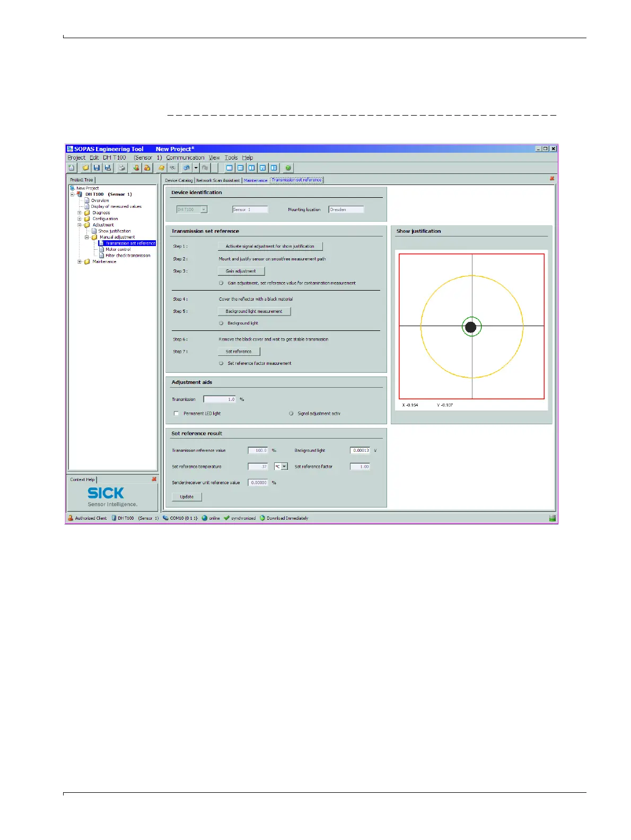
Task: Click the synchronized checkmark status icon
Action: (226, 518)
